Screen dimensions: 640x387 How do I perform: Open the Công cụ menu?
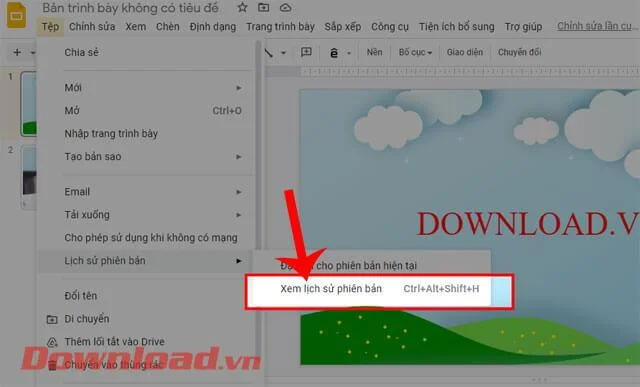[390, 27]
